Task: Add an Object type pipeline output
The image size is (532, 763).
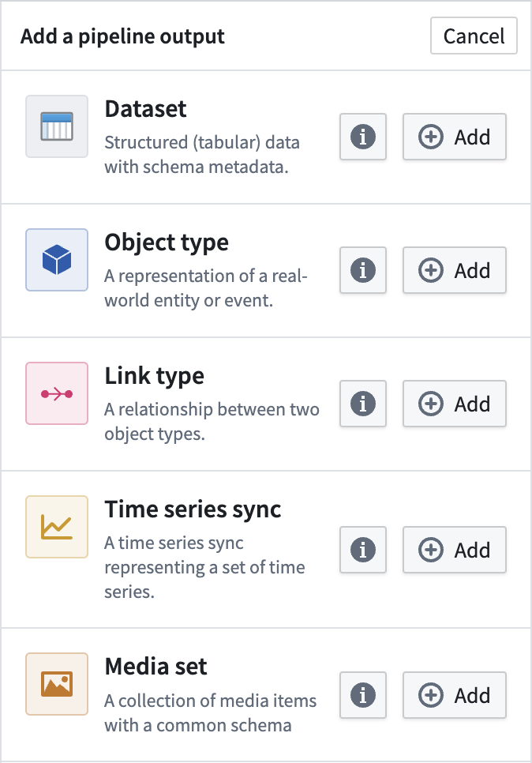Action: coord(455,270)
